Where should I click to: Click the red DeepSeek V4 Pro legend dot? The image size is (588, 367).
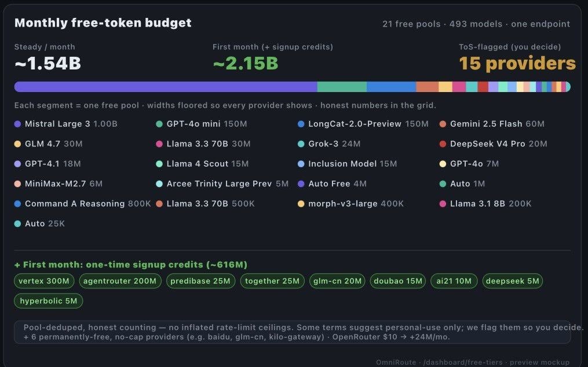[x=443, y=144]
